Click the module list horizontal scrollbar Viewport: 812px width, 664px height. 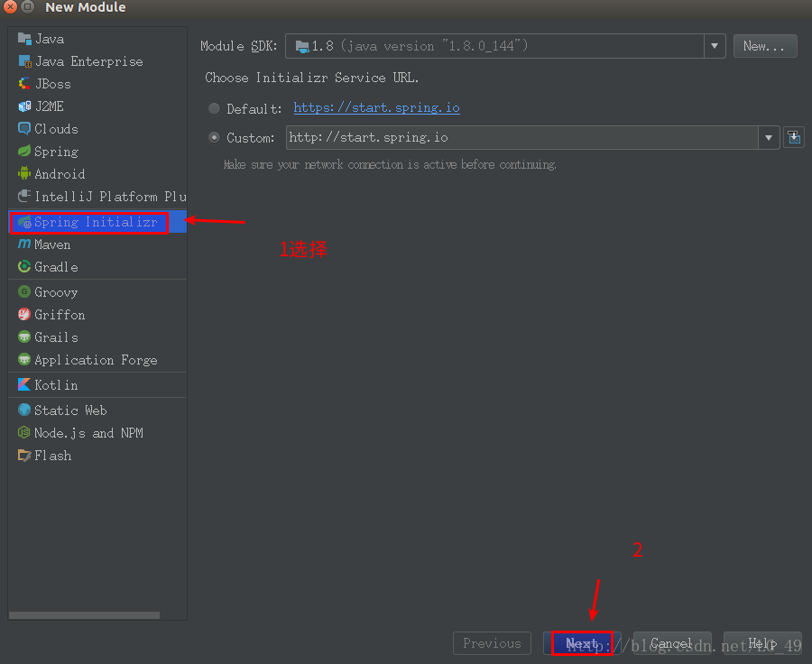[84, 615]
